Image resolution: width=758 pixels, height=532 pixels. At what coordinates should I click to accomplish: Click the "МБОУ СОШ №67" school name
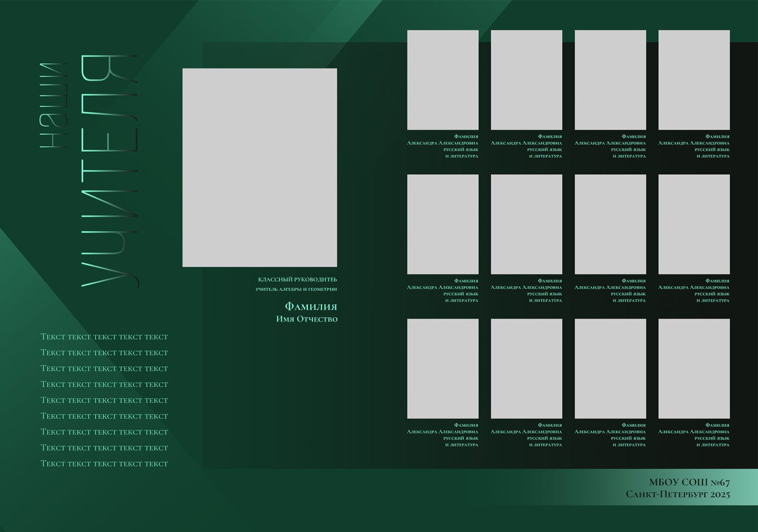coord(689,482)
